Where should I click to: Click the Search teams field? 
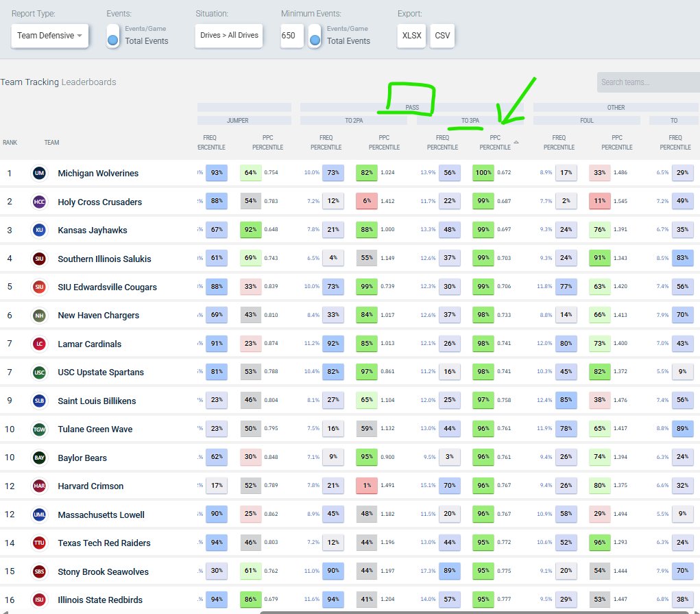(x=648, y=82)
